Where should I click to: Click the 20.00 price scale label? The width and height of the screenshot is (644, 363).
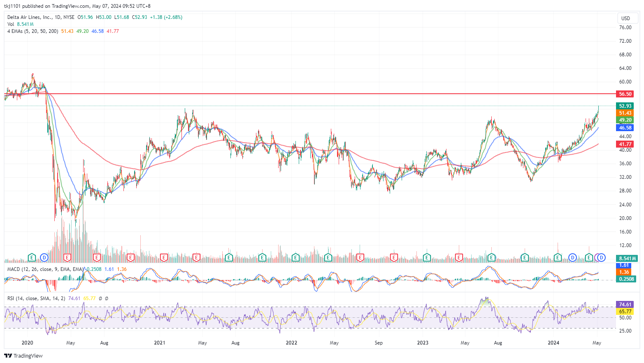(625, 218)
